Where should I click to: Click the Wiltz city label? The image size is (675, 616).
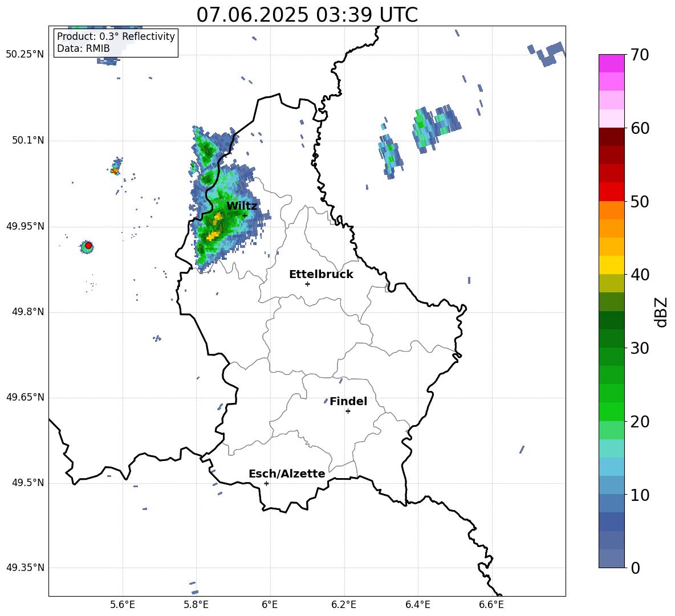click(x=242, y=206)
